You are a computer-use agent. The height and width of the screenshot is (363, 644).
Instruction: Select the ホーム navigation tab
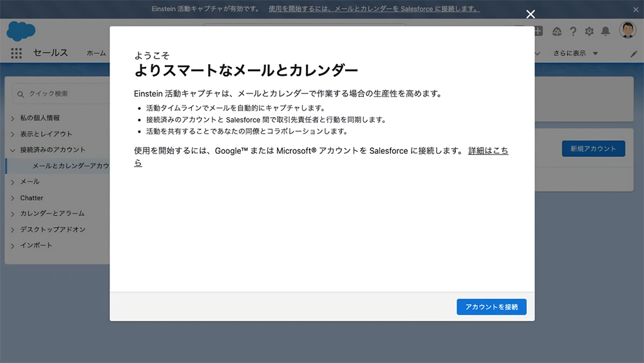[x=96, y=53]
